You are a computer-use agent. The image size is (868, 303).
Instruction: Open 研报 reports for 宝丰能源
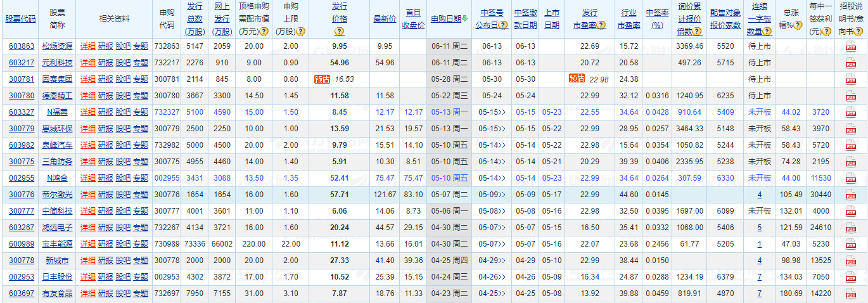pyautogui.click(x=105, y=244)
